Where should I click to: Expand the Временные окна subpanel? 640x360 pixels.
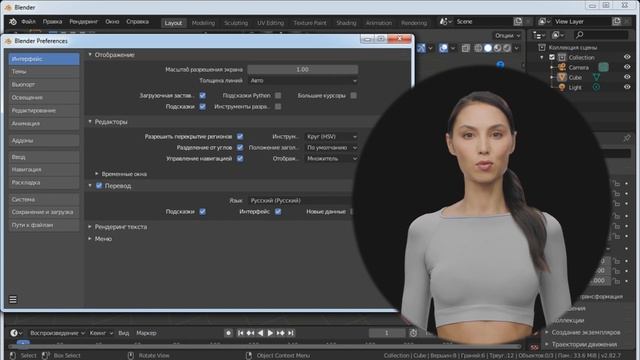pos(97,174)
